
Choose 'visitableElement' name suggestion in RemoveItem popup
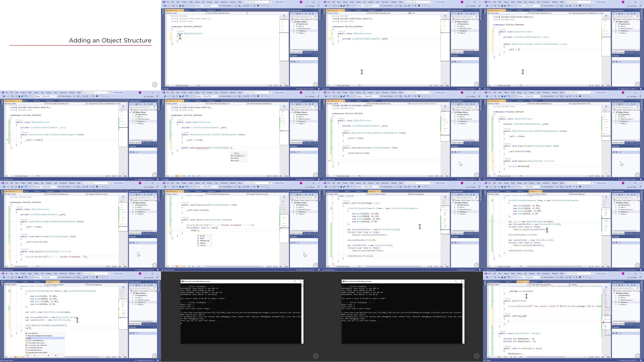(239, 156)
